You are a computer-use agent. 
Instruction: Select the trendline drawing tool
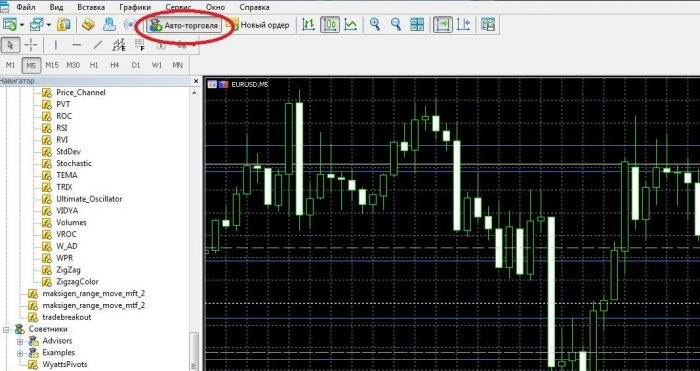(x=98, y=45)
